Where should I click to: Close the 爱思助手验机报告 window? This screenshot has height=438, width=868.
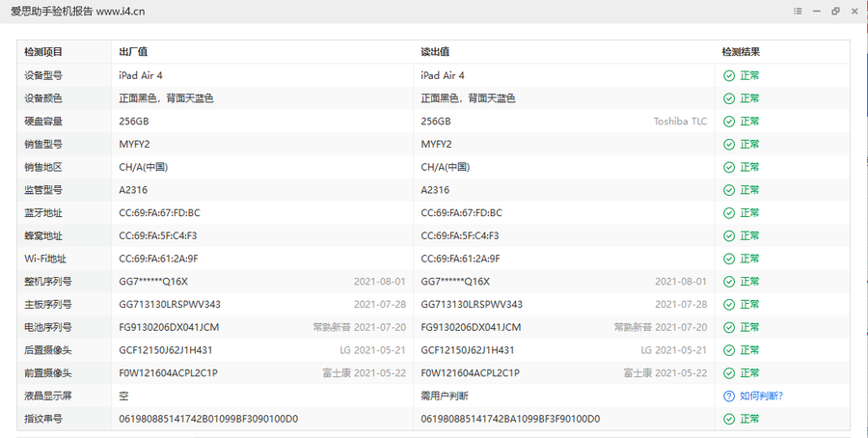pos(854,11)
